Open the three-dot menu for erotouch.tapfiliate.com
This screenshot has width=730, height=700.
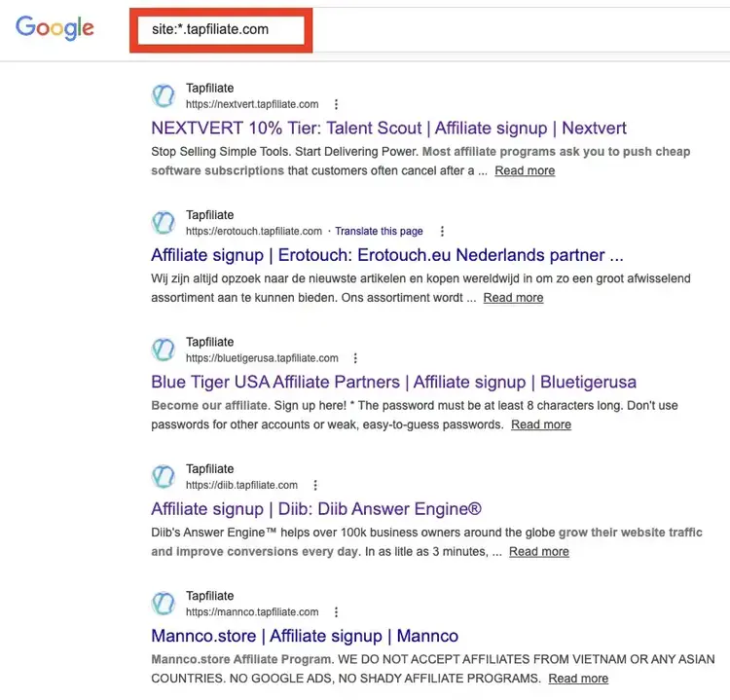coord(442,232)
